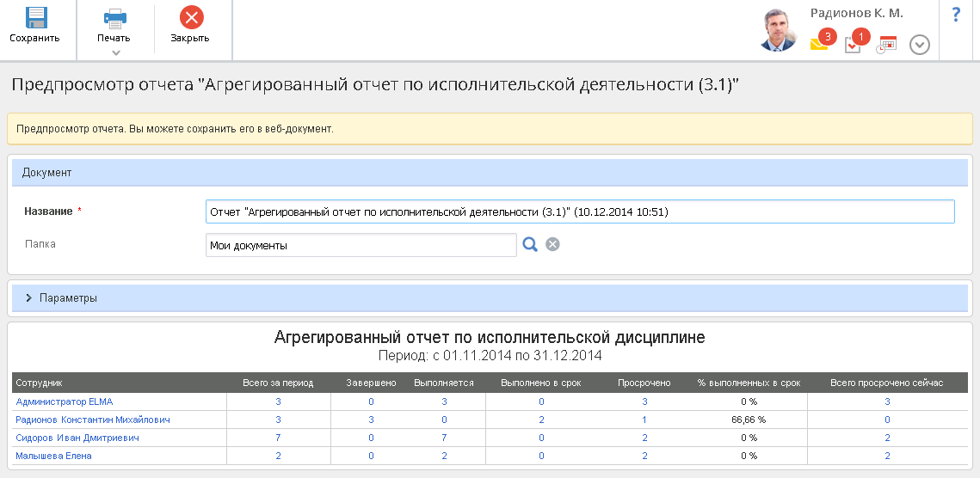980x478 pixels.
Task: Click the Название text field
Action: pos(580,211)
